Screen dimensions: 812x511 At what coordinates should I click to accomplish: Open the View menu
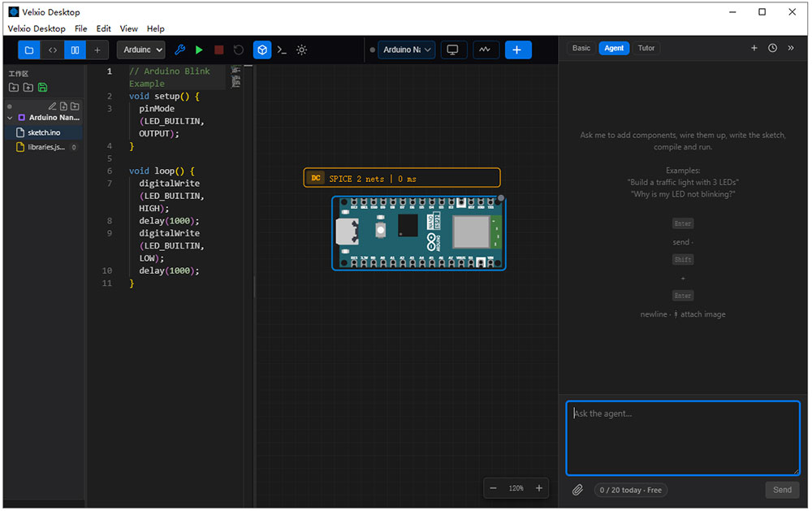[128, 28]
